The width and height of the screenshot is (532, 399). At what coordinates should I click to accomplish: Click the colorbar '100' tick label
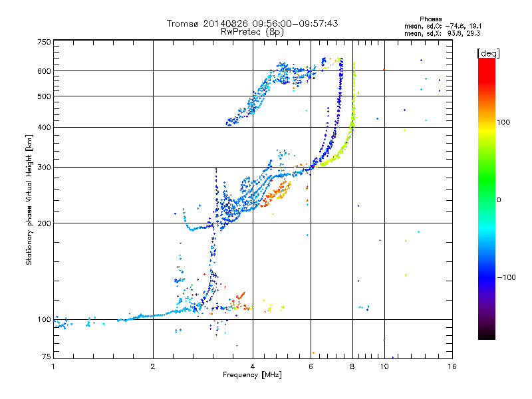click(x=503, y=122)
